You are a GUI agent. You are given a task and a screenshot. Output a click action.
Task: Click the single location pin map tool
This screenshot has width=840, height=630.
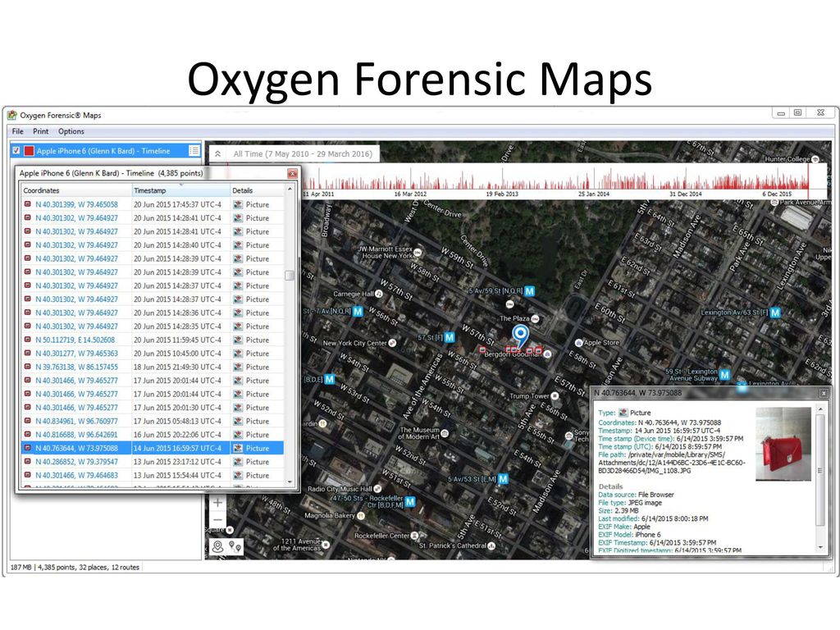pos(217,546)
